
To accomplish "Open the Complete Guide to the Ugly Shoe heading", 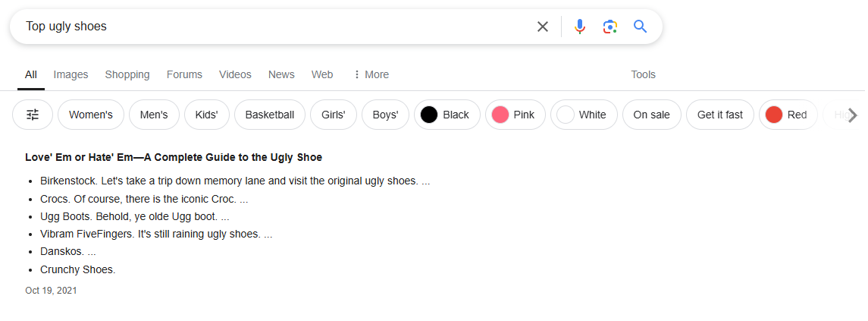I will (174, 157).
